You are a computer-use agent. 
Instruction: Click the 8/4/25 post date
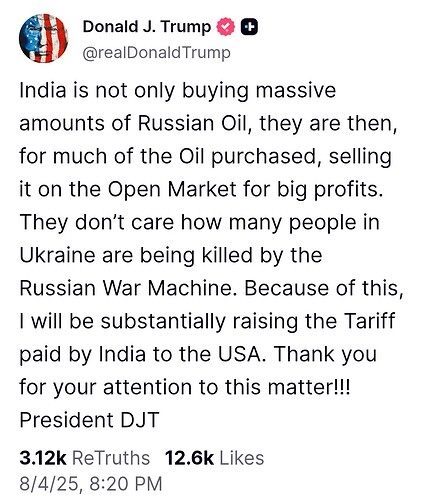pyautogui.click(x=49, y=484)
